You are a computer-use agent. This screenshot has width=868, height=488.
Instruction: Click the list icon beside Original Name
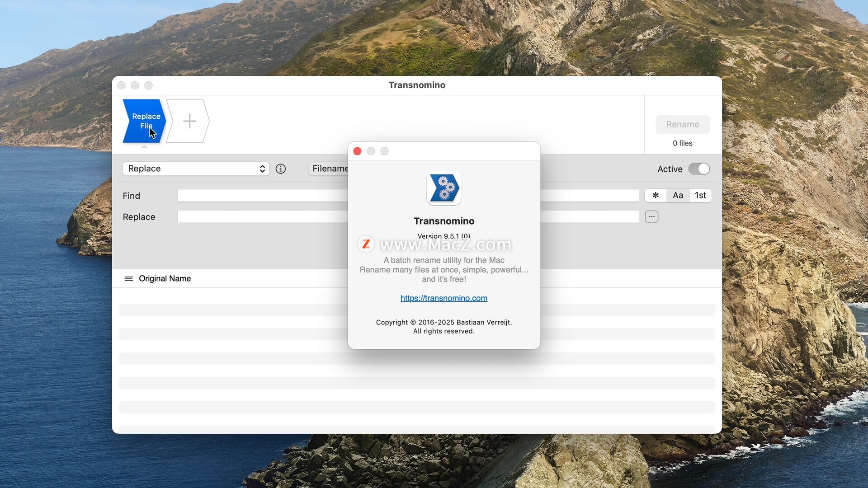128,279
